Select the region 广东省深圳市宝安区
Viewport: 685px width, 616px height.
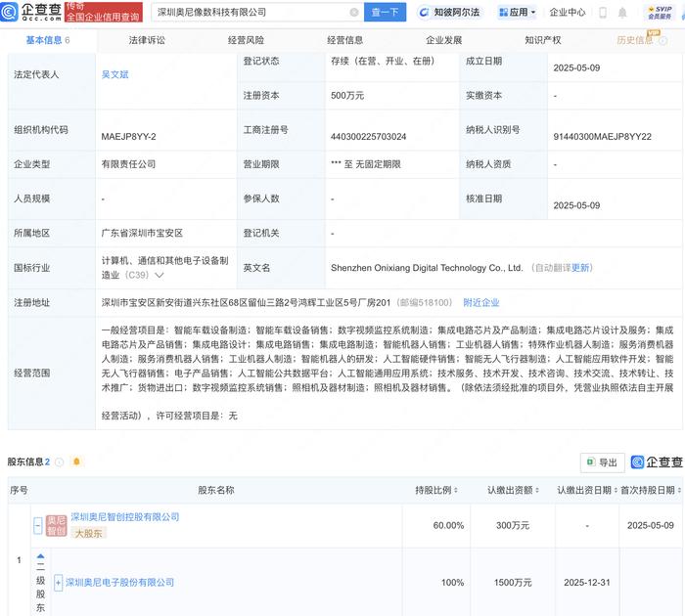[142, 233]
